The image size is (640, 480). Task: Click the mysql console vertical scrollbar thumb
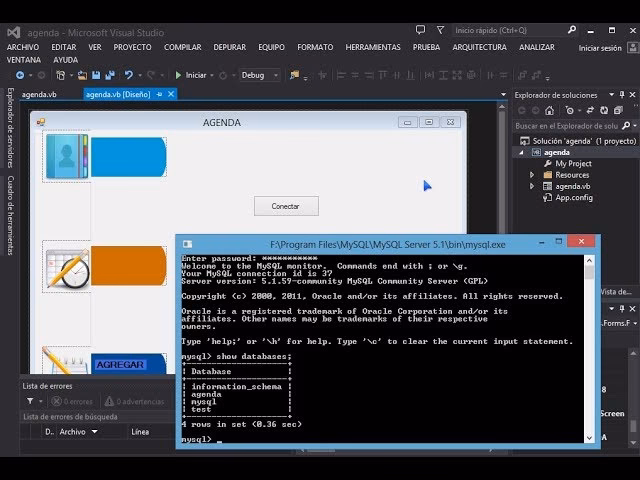(x=589, y=272)
